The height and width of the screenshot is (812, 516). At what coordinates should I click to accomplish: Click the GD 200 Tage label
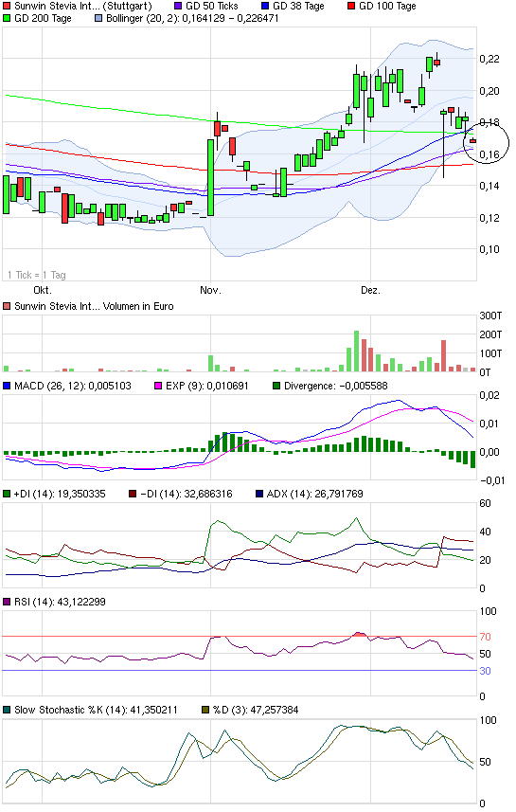(x=43, y=18)
